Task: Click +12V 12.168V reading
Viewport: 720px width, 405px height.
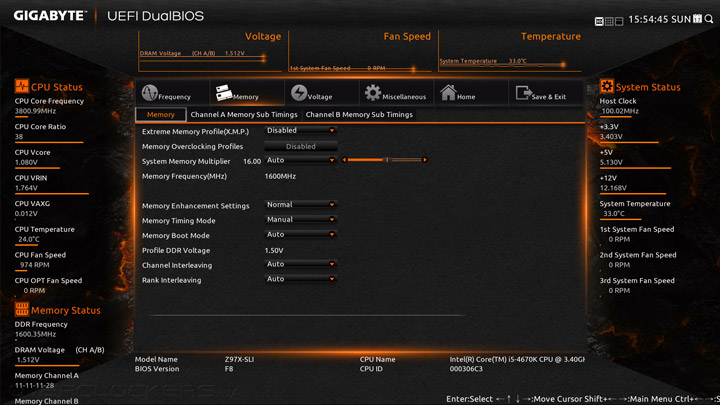Action: click(x=613, y=188)
